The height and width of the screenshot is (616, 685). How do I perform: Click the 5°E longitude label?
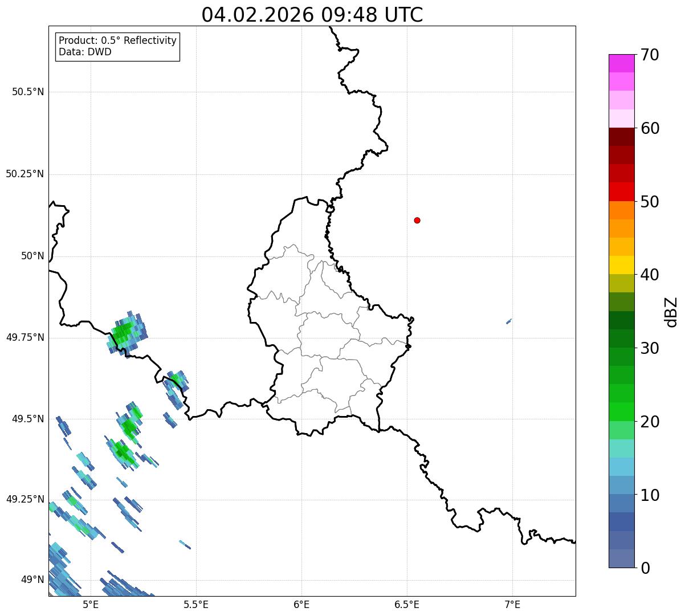[x=91, y=604]
